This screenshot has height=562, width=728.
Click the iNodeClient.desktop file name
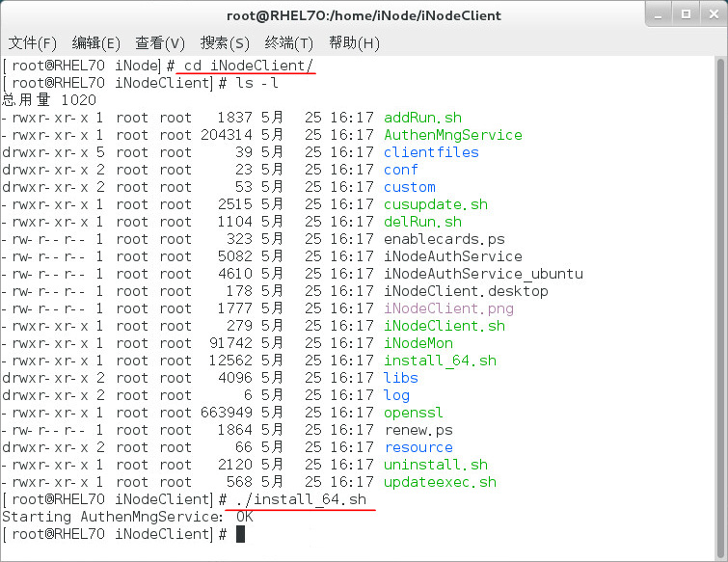coord(466,291)
